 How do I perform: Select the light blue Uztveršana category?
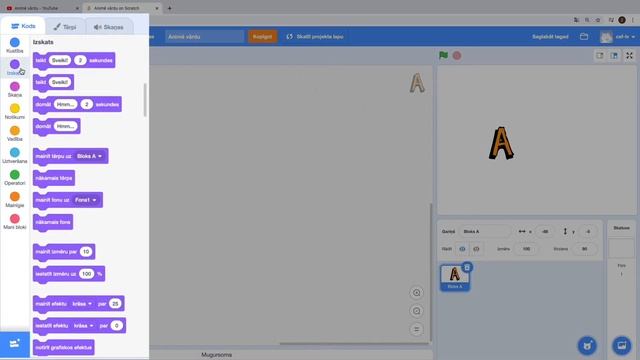(x=15, y=156)
